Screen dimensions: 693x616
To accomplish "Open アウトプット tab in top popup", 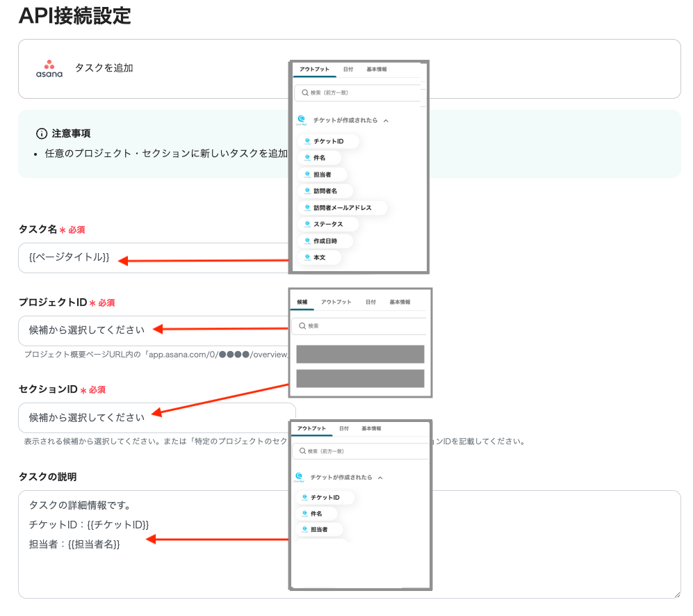I will coord(314,70).
